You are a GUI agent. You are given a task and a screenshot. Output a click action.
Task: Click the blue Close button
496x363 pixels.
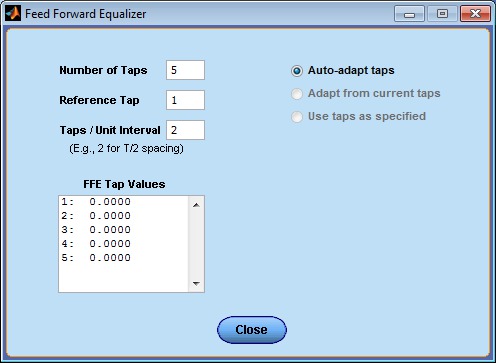click(x=252, y=330)
